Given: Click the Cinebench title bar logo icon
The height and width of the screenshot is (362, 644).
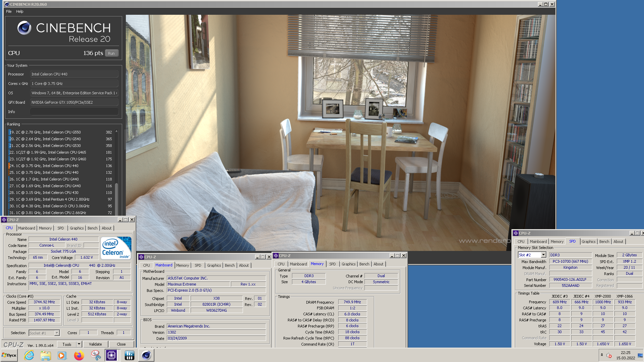Looking at the screenshot, I should (7, 4).
